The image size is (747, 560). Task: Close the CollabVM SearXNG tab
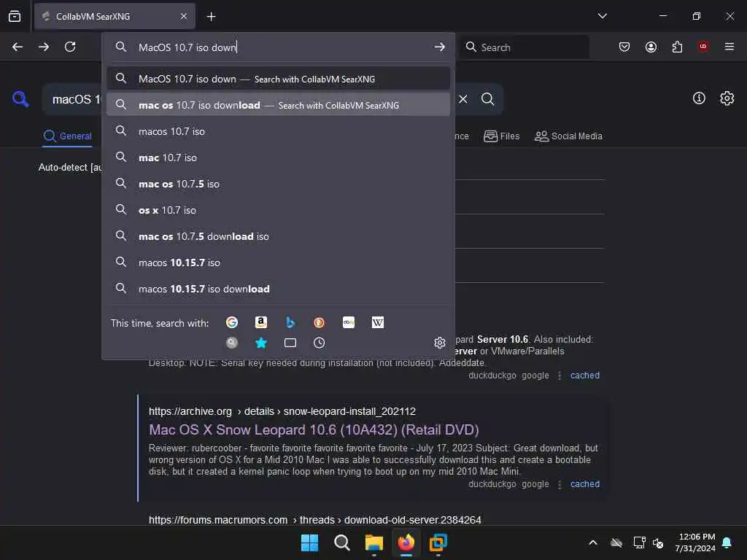point(184,16)
